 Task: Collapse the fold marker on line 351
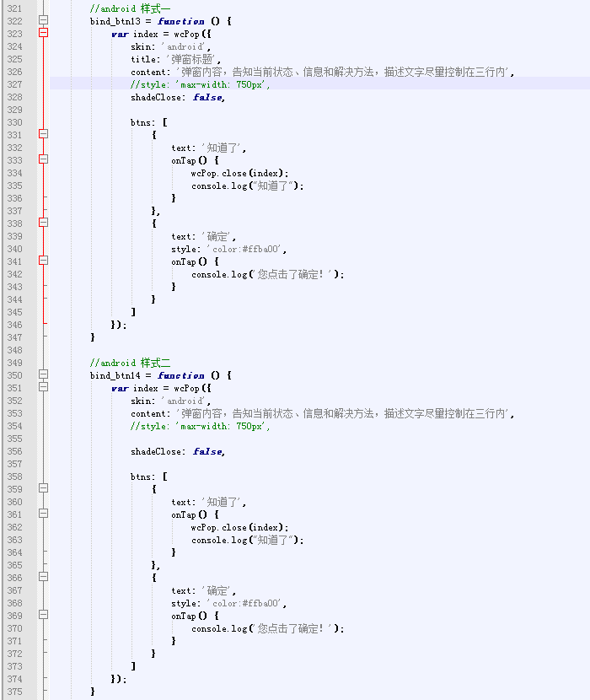pos(43,387)
